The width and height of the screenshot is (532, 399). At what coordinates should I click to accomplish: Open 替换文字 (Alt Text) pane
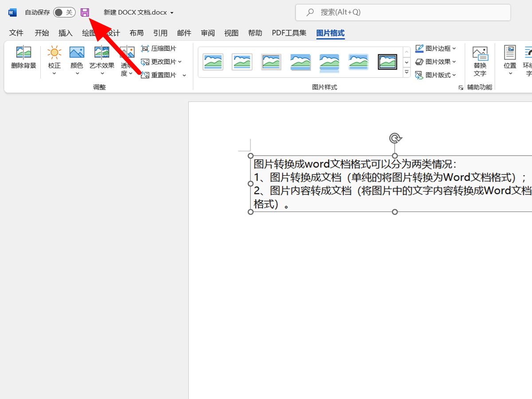coord(480,60)
